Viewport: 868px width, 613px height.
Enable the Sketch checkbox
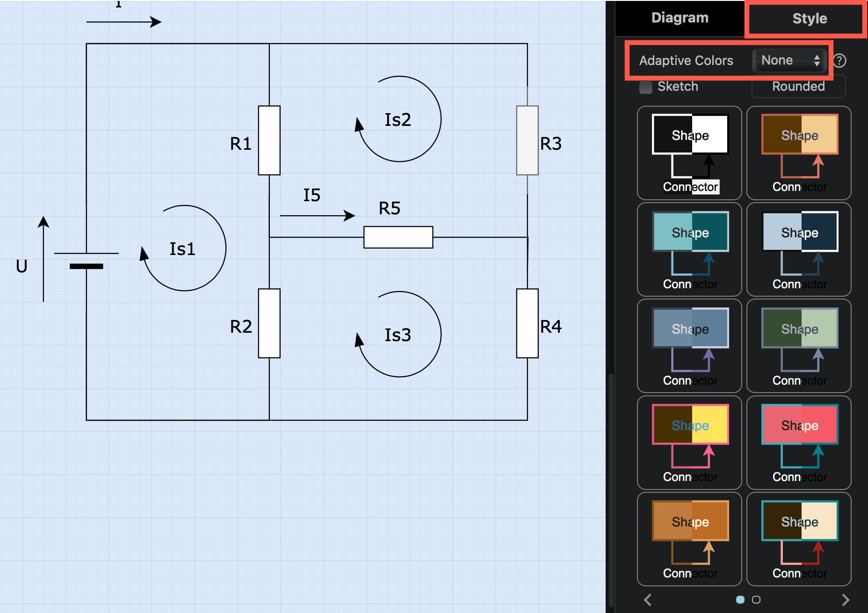(x=645, y=87)
